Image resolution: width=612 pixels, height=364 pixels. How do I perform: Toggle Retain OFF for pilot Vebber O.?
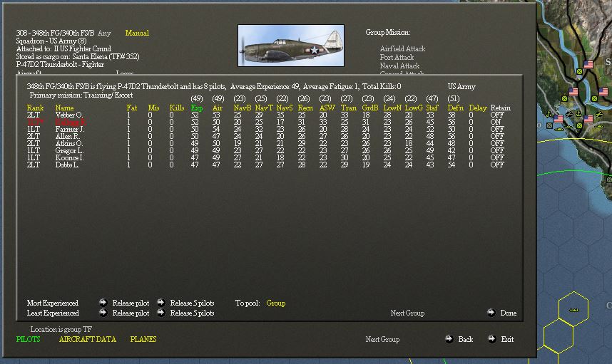pyautogui.click(x=497, y=115)
